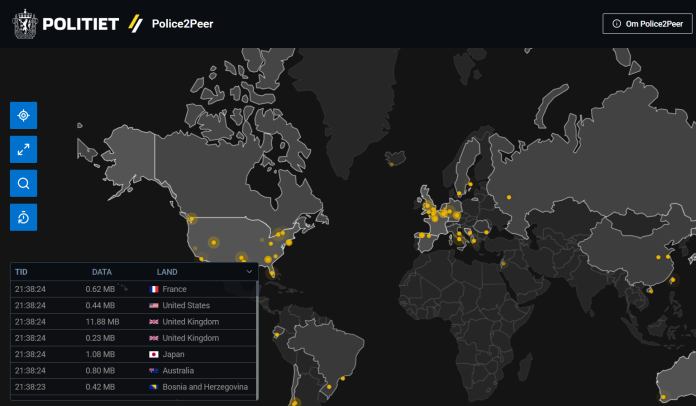This screenshot has height=406, width=696.
Task: Click the locate/center map crosshair button
Action: coord(23,116)
